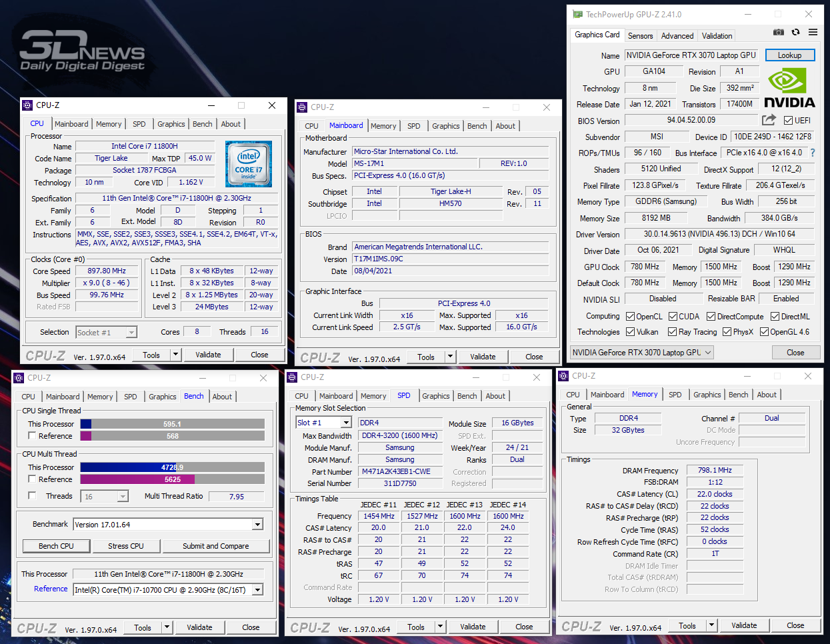The image size is (830, 644).
Task: Toggle the OpenCL checkbox
Action: (630, 317)
